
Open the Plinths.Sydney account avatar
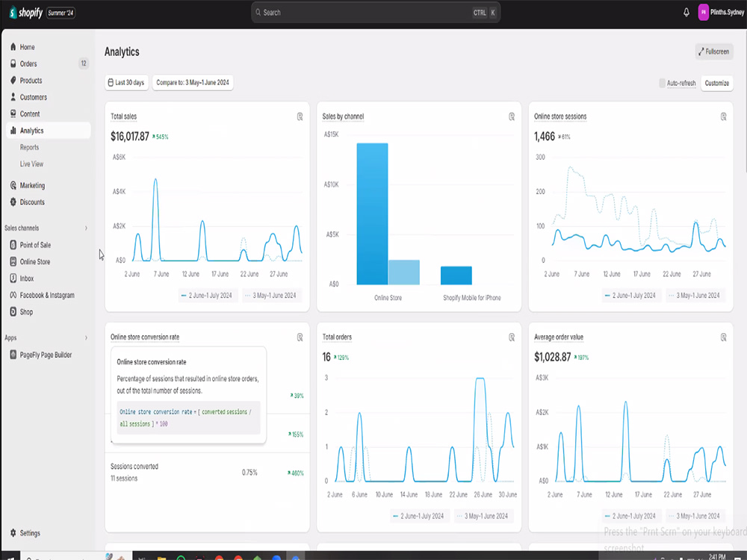(703, 13)
